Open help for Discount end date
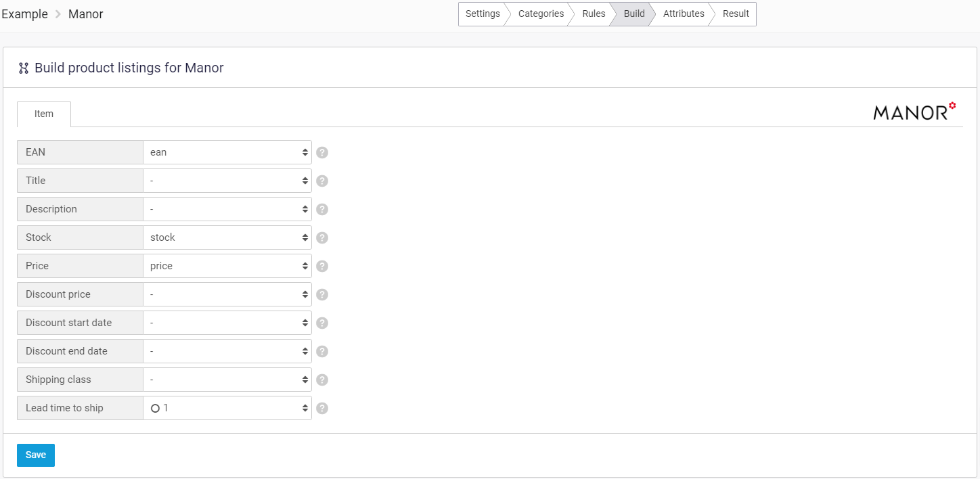 (321, 351)
